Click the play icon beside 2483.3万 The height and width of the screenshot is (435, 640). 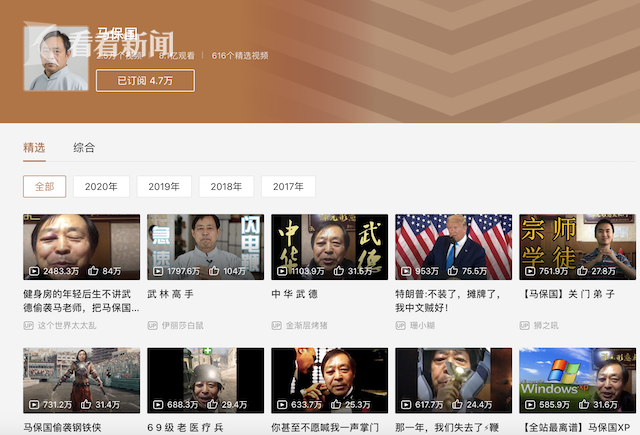click(x=34, y=271)
